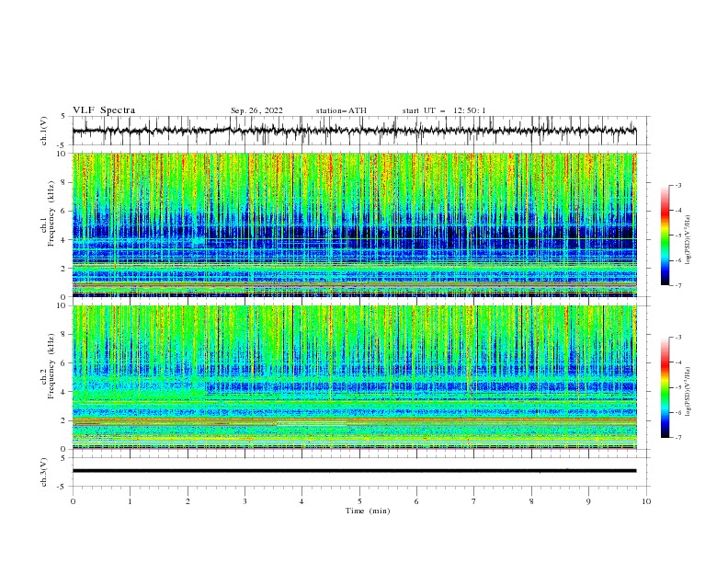The width and height of the screenshot is (728, 563).
Task: Click time axis tick label "3"
Action: [245, 501]
